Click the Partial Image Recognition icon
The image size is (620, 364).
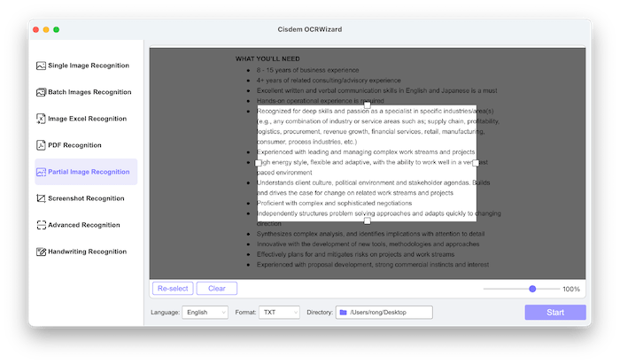(41, 172)
